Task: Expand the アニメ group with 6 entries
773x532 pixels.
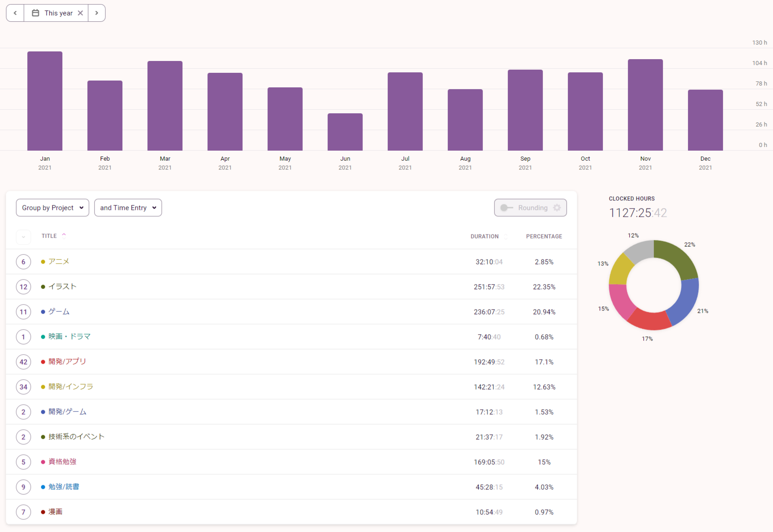Action: [x=24, y=262]
